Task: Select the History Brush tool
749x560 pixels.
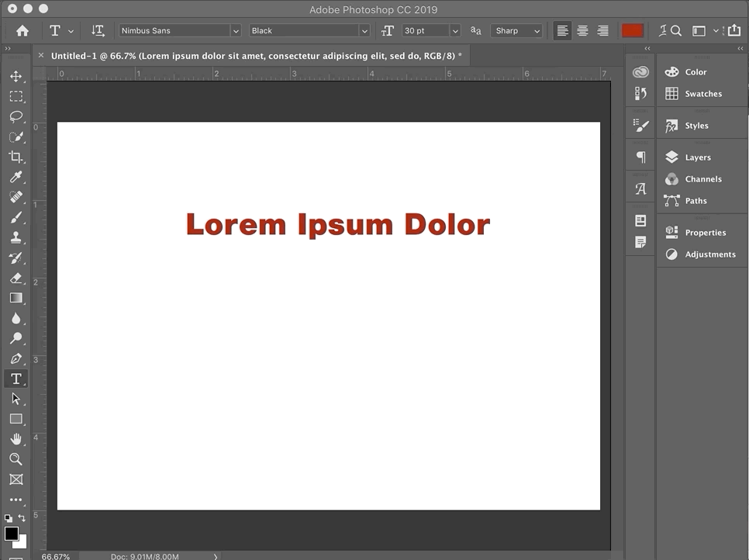Action: [x=16, y=258]
